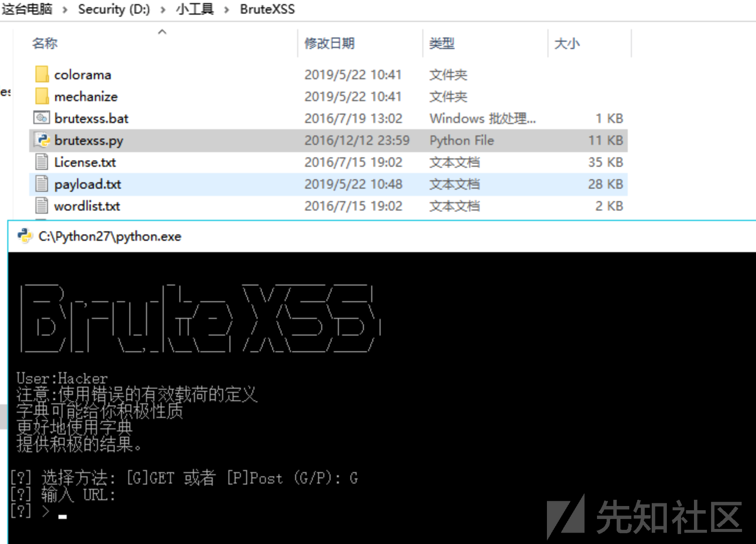The image size is (756, 544).
Task: Select the brutexss.py file name
Action: click(89, 141)
